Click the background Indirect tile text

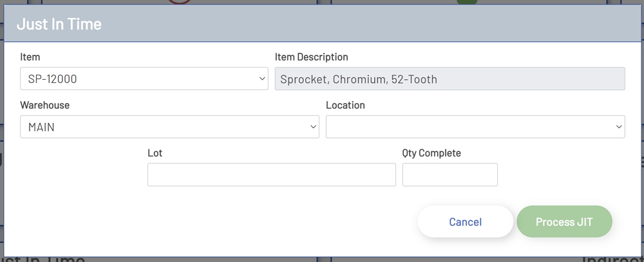point(612,259)
